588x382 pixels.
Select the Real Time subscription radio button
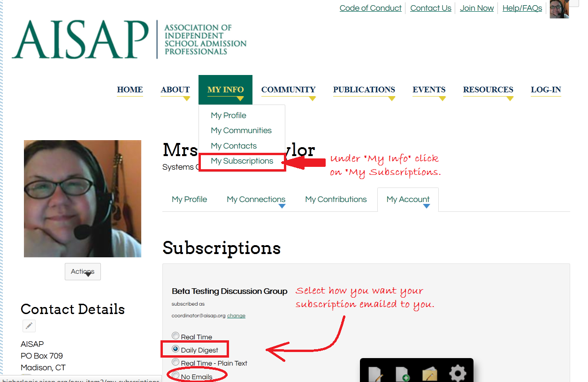click(x=176, y=336)
